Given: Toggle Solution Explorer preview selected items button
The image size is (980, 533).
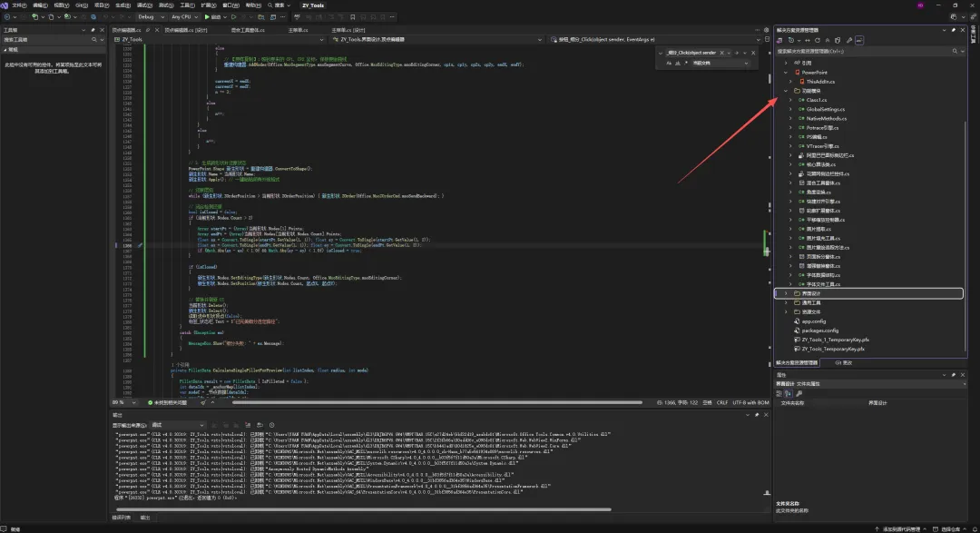Looking at the screenshot, I should pos(859,40).
